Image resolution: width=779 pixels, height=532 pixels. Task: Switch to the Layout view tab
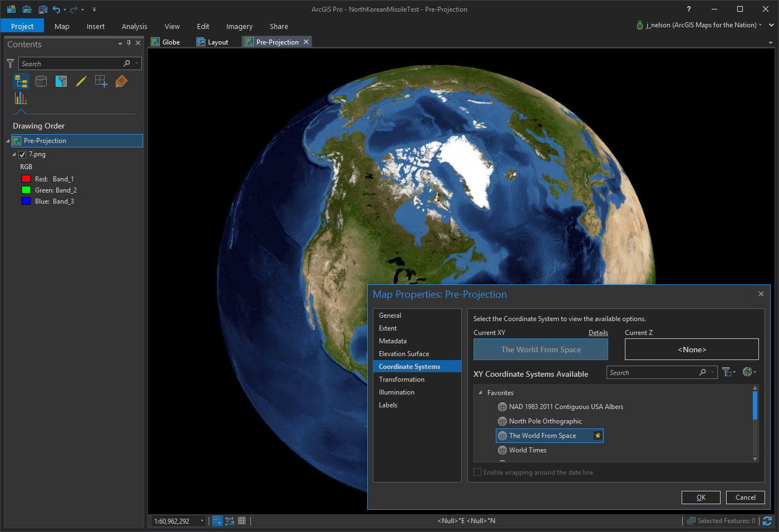(x=213, y=42)
